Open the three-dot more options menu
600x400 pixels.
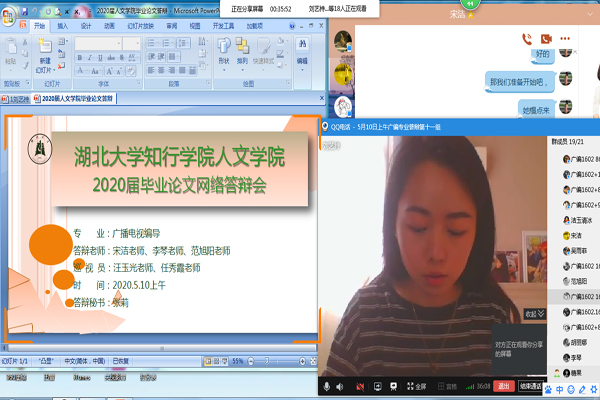564,39
